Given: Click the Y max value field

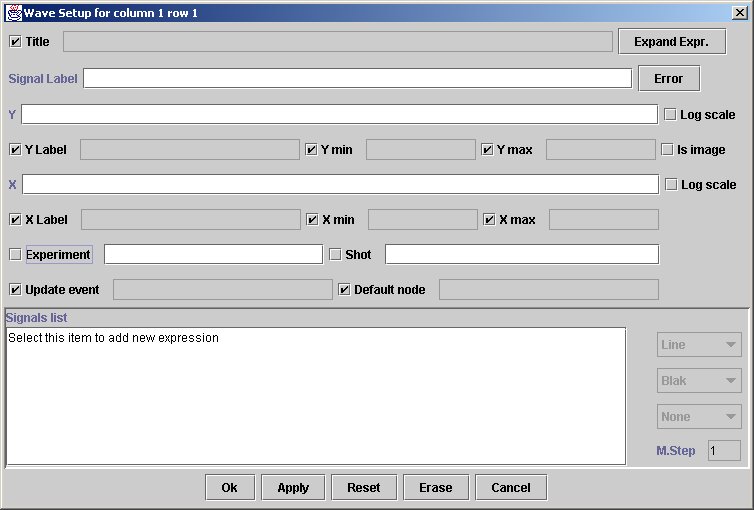Looking at the screenshot, I should [x=601, y=149].
